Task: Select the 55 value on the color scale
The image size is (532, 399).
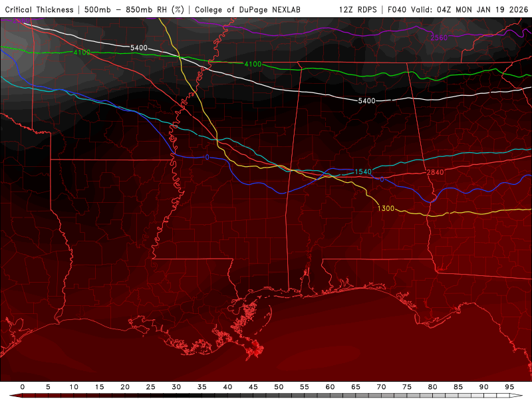Action: click(x=305, y=387)
